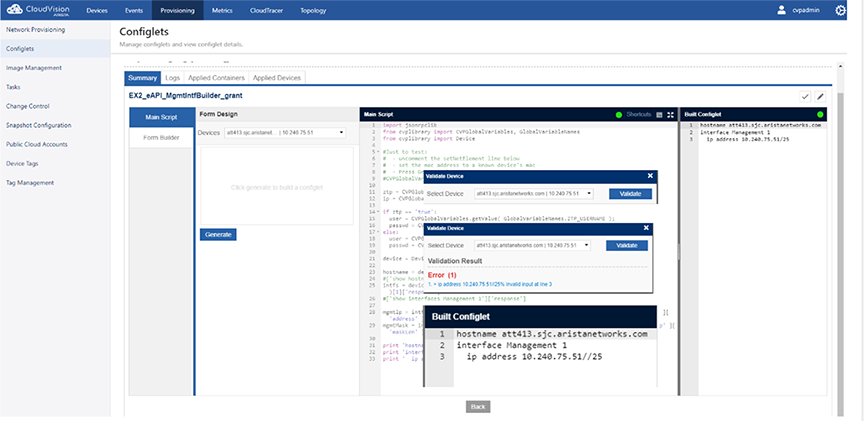Click the green status dot in Built Configlet header
Image resolution: width=864 pixels, height=421 pixels.
pyautogui.click(x=820, y=115)
